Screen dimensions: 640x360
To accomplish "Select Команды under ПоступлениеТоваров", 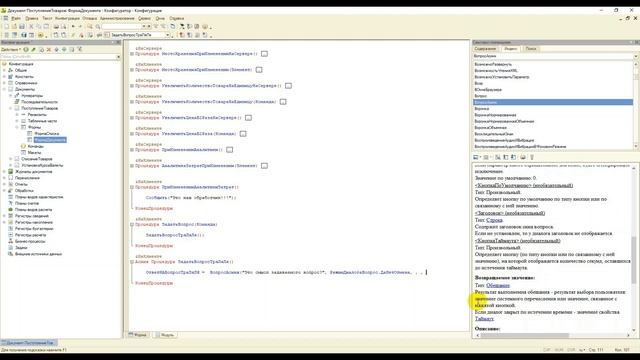I will pos(36,146).
